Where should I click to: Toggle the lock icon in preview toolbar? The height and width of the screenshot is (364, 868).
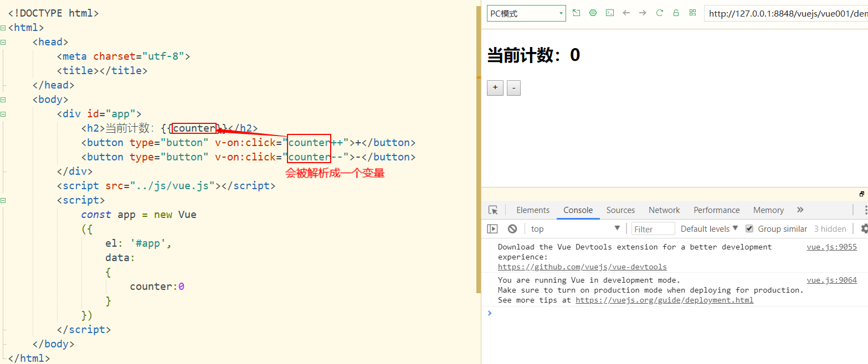coord(676,13)
